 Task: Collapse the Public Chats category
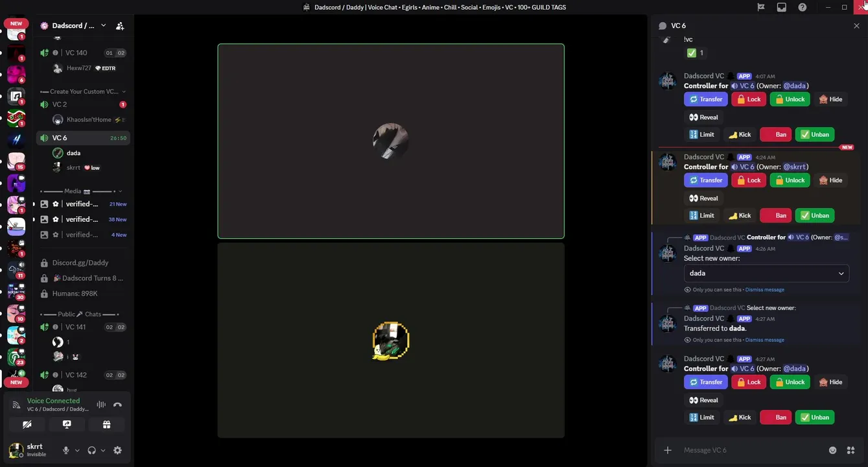click(81, 315)
